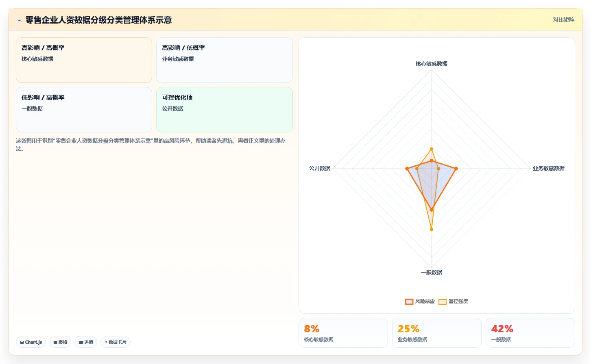Select the 数据卡片 tag
Viewport: 591px width, 364px height.
tap(116, 342)
